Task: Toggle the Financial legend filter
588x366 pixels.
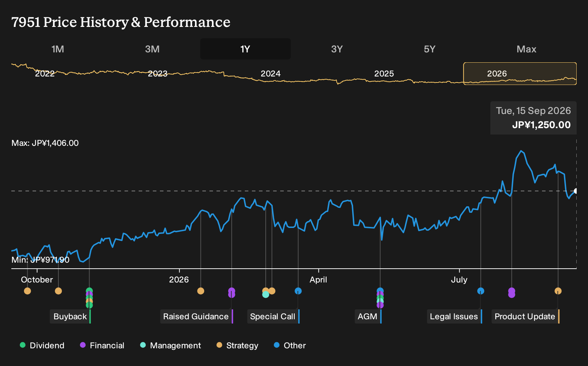Action: coord(102,345)
